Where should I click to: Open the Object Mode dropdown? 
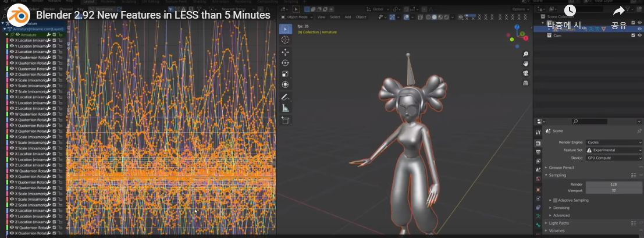[x=297, y=17]
